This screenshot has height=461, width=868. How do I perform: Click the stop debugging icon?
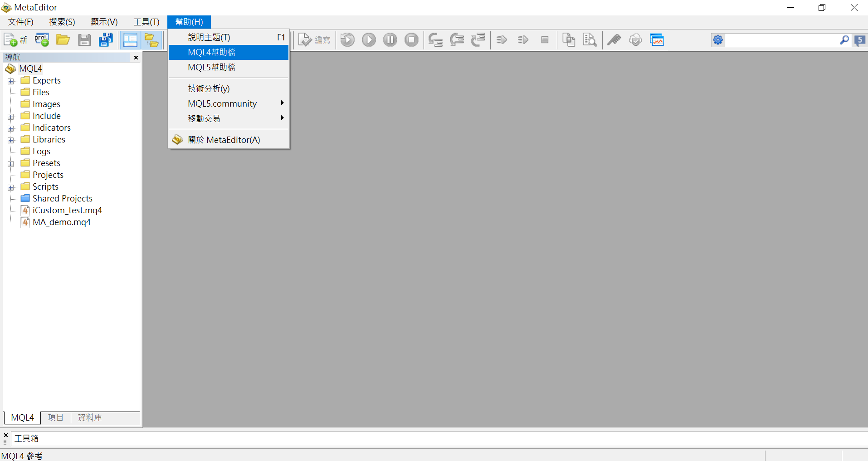[411, 40]
